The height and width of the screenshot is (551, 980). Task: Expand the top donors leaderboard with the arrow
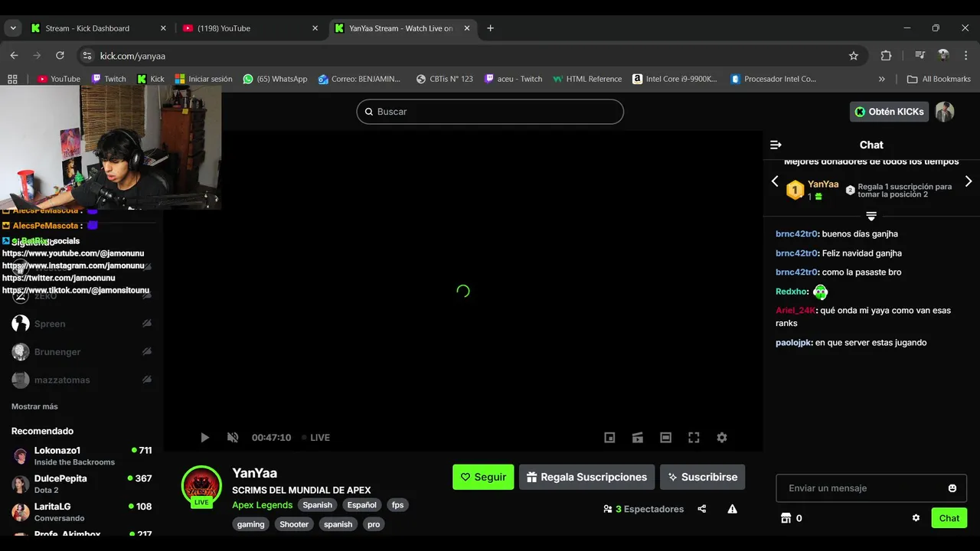click(871, 217)
